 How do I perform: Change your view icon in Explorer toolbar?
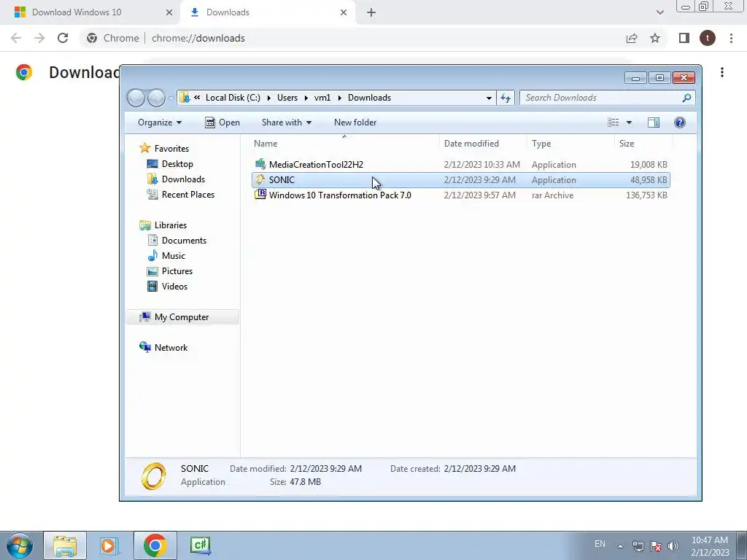(613, 122)
